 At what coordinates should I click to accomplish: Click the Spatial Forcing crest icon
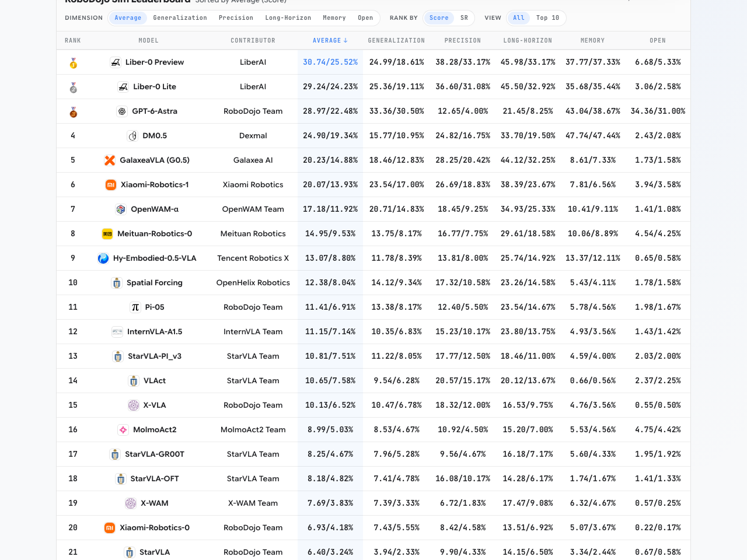pos(117,283)
